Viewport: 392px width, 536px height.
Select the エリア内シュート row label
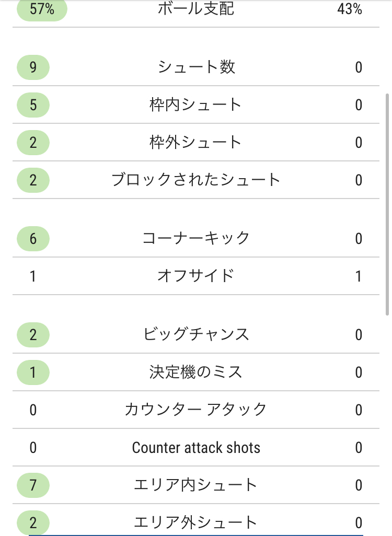195,485
